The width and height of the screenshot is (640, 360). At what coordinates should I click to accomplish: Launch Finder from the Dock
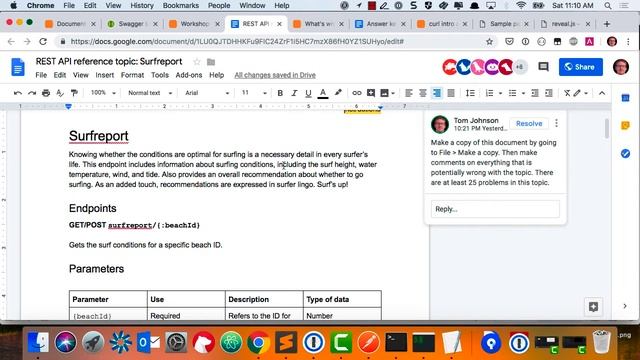(x=38, y=342)
